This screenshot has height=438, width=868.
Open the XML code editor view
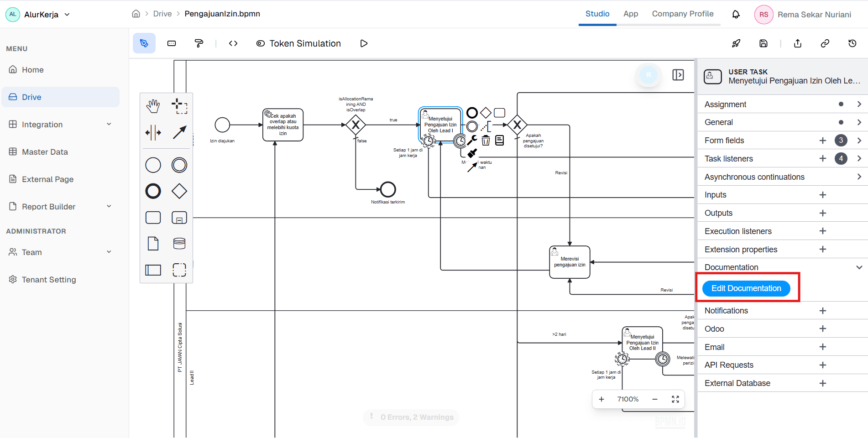[233, 43]
